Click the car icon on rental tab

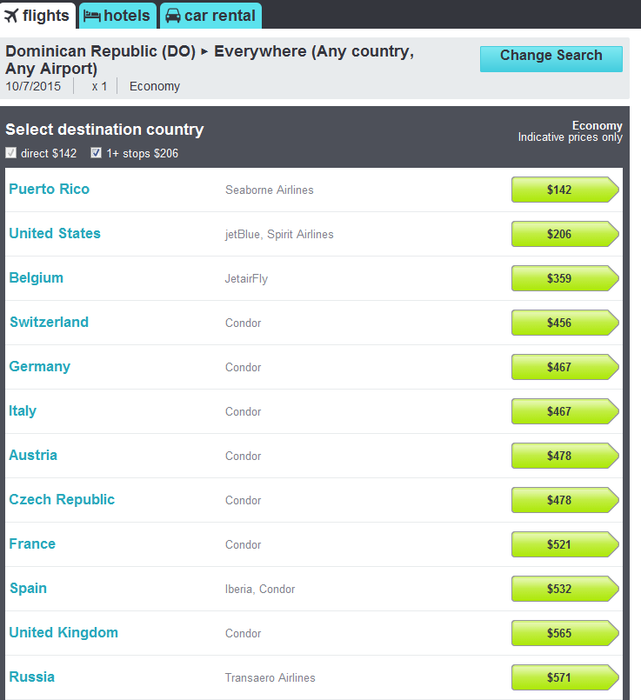[x=173, y=16]
